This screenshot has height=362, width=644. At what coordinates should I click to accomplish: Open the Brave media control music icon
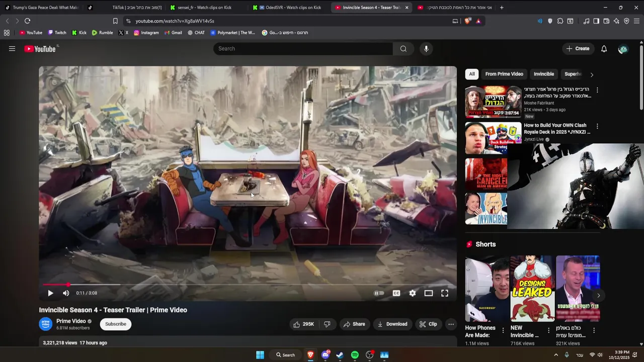click(x=586, y=21)
